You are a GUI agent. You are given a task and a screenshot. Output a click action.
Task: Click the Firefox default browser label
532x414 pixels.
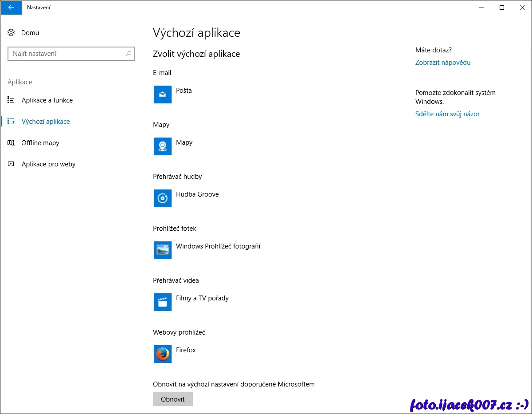pos(186,350)
